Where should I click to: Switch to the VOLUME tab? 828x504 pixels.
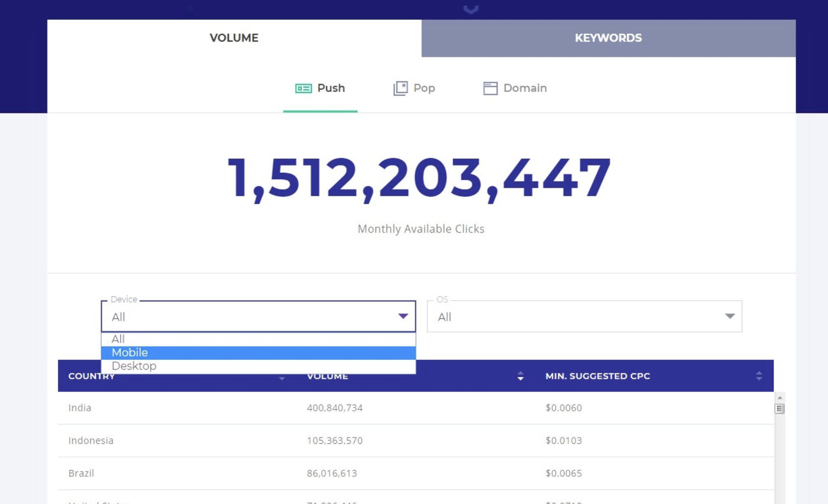click(x=234, y=38)
